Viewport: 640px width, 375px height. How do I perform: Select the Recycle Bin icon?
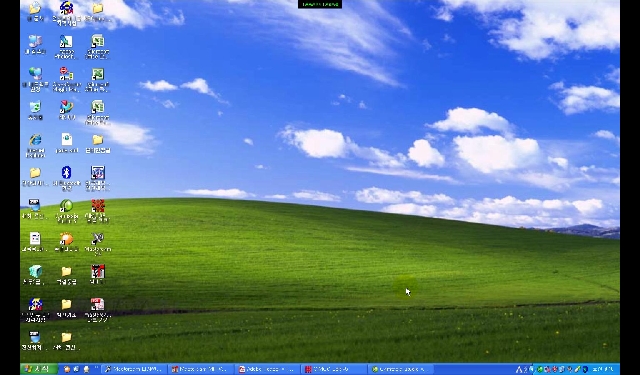point(35,110)
